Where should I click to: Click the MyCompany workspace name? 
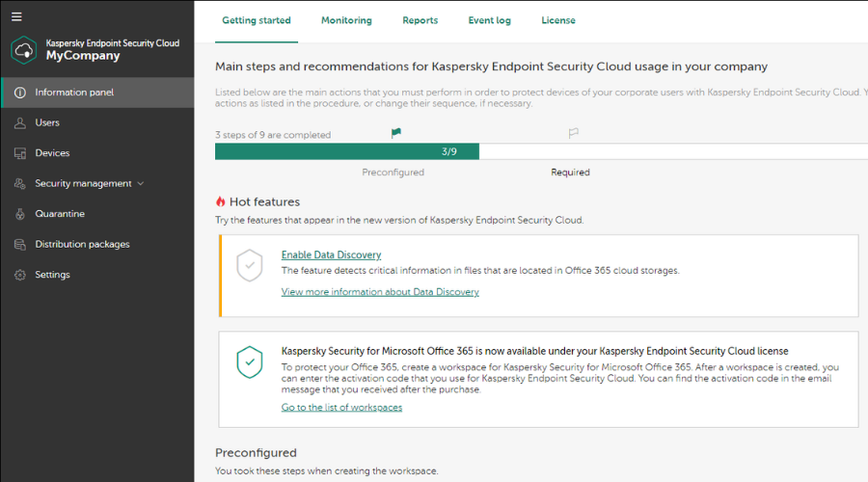point(83,56)
